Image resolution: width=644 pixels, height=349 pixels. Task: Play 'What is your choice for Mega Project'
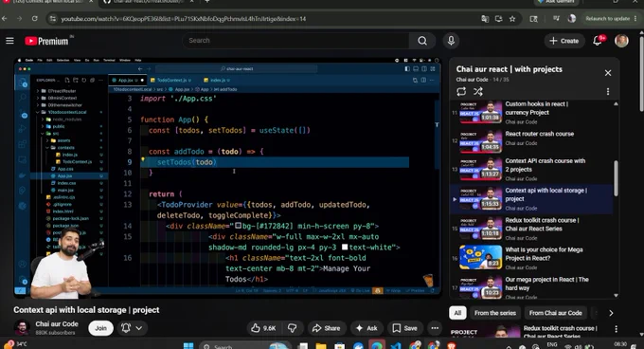pyautogui.click(x=532, y=258)
